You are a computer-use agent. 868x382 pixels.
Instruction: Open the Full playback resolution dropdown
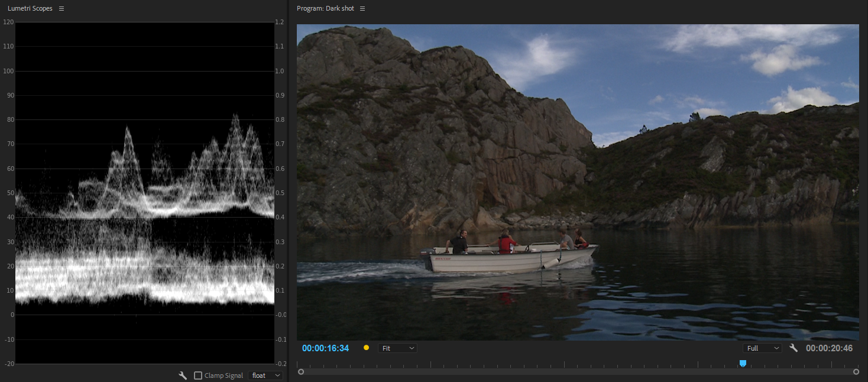point(762,348)
